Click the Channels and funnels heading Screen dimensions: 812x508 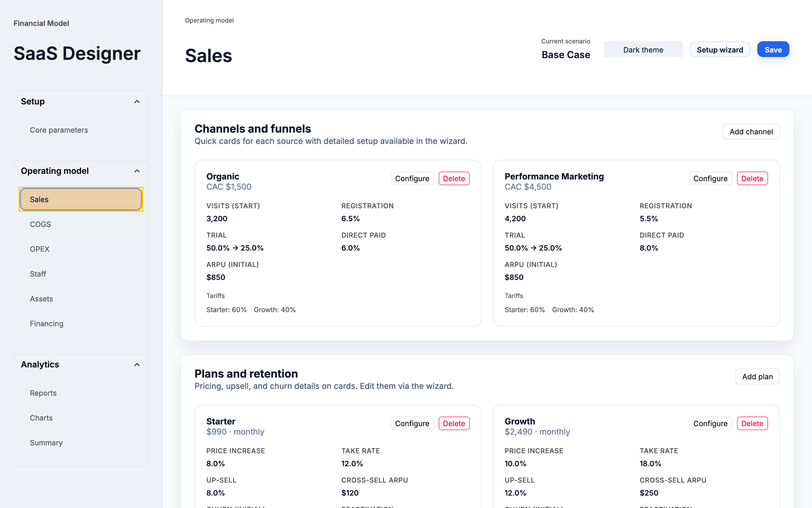coord(253,129)
